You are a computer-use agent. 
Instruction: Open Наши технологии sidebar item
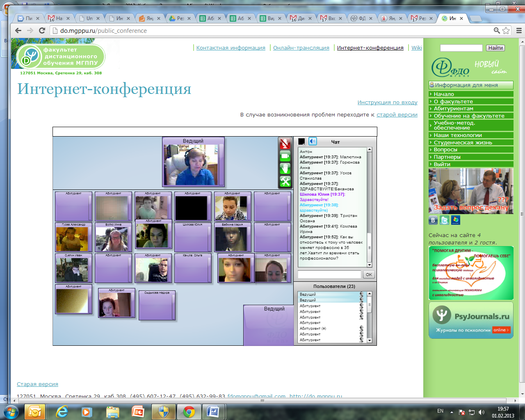(x=471, y=135)
